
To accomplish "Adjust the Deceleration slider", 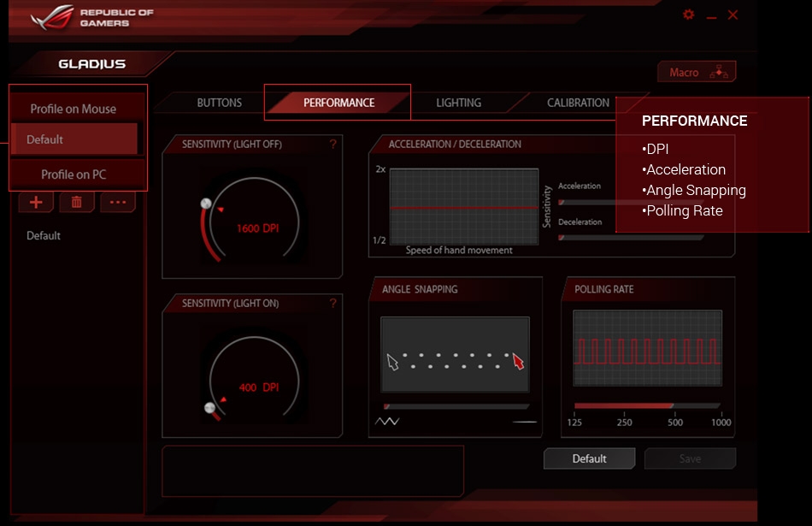I will pyautogui.click(x=631, y=238).
